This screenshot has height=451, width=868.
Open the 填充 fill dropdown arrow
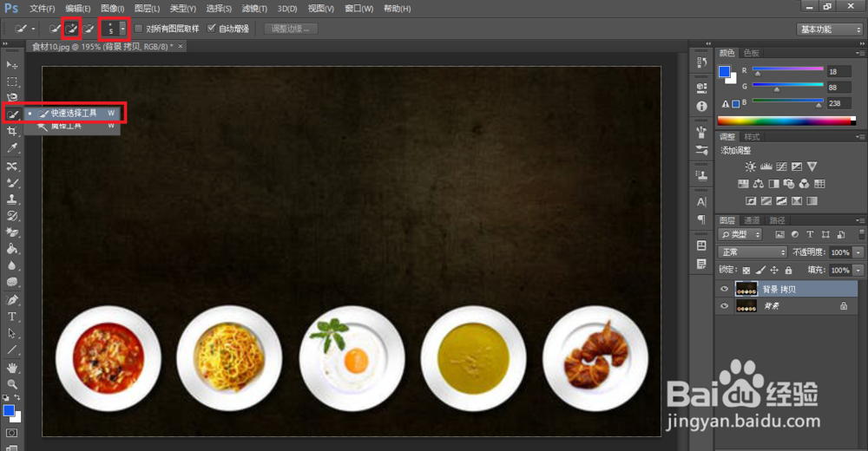pyautogui.click(x=858, y=270)
